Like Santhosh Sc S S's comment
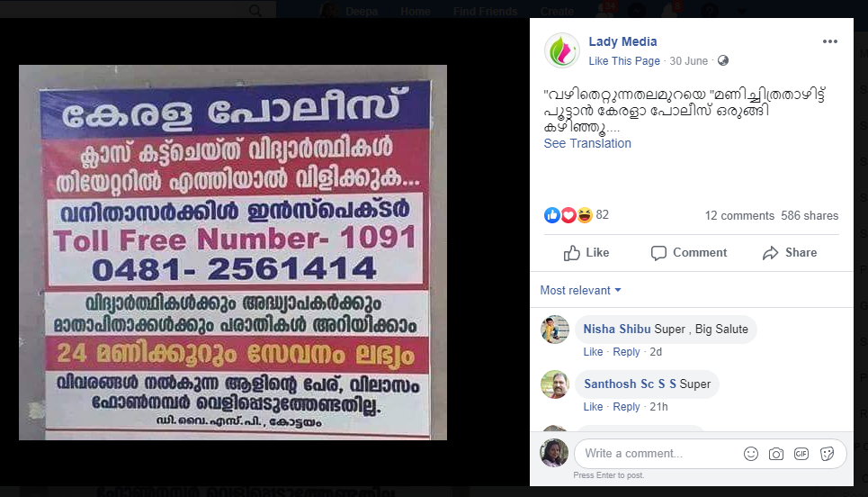This screenshot has height=497, width=868. click(593, 407)
